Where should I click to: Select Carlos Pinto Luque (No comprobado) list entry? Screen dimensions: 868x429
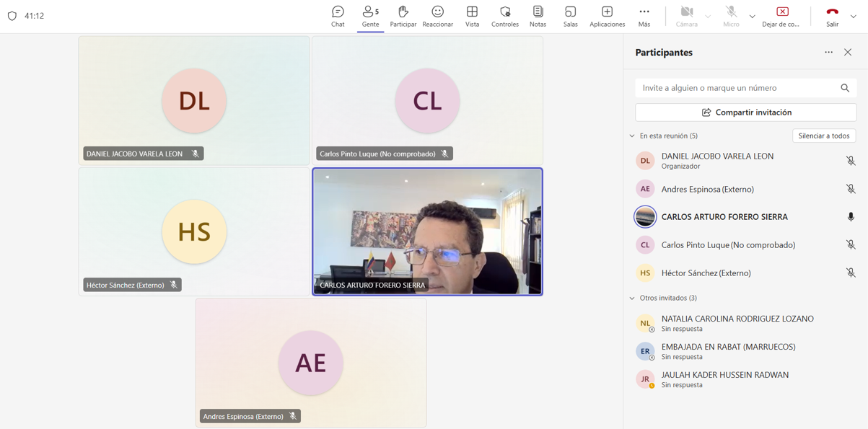click(745, 245)
